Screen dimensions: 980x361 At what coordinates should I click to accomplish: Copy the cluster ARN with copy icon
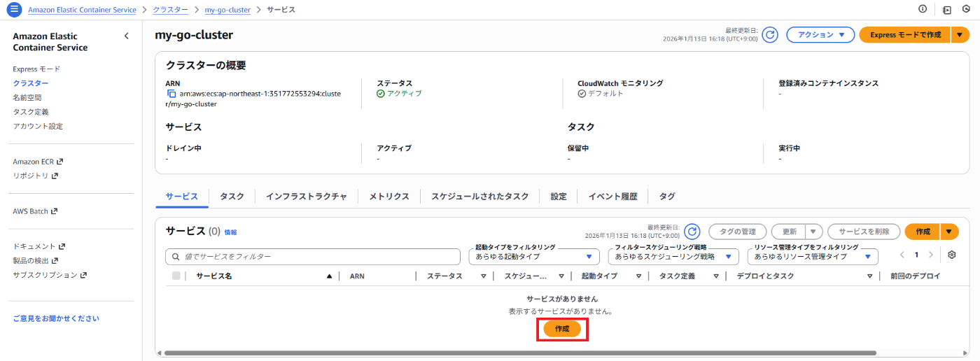pyautogui.click(x=171, y=94)
